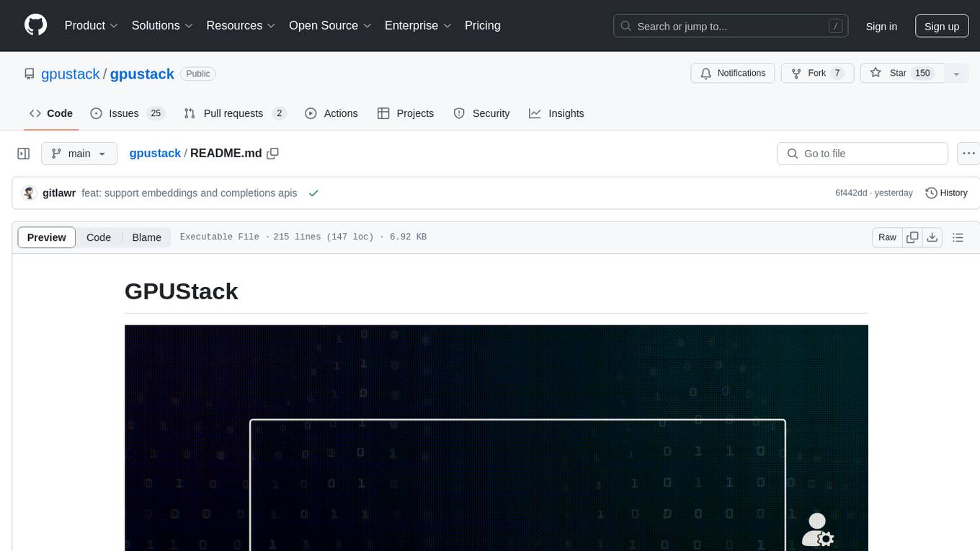The image size is (980, 551).
Task: Open the gpustack repository name link
Action: (142, 74)
